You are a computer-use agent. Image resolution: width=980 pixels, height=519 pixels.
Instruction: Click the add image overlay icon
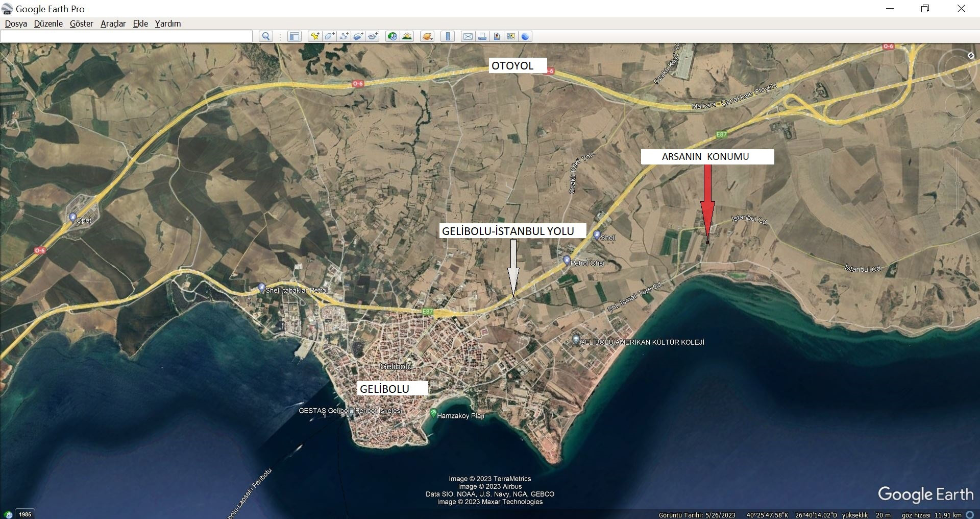(x=358, y=36)
